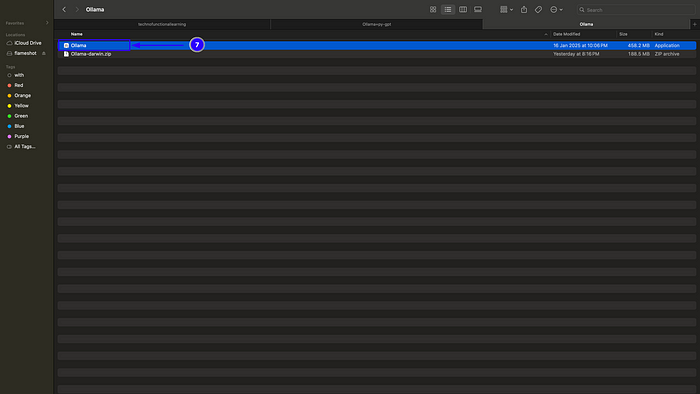700x394 pixels.
Task: Click the Orange tag color dot
Action: click(9, 95)
